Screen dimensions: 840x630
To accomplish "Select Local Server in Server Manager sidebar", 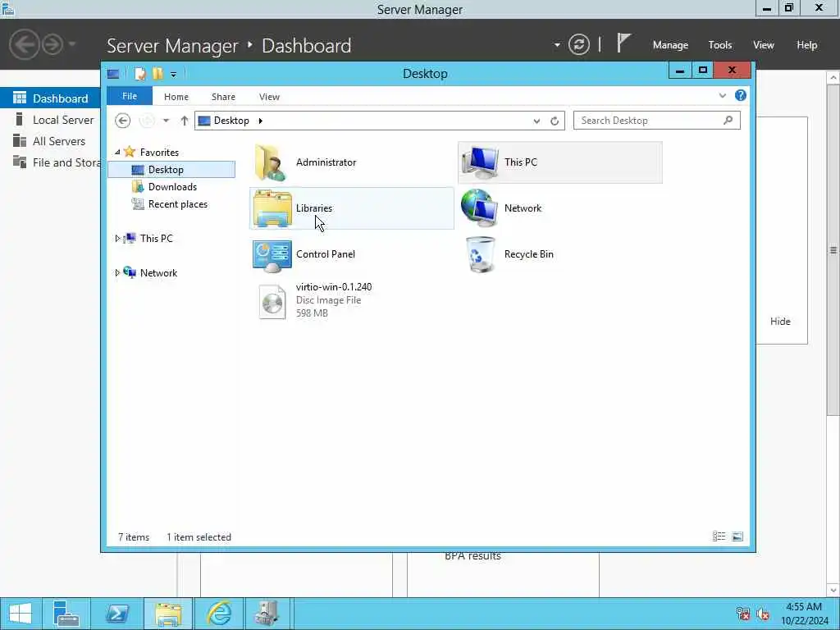I will pyautogui.click(x=50, y=120).
